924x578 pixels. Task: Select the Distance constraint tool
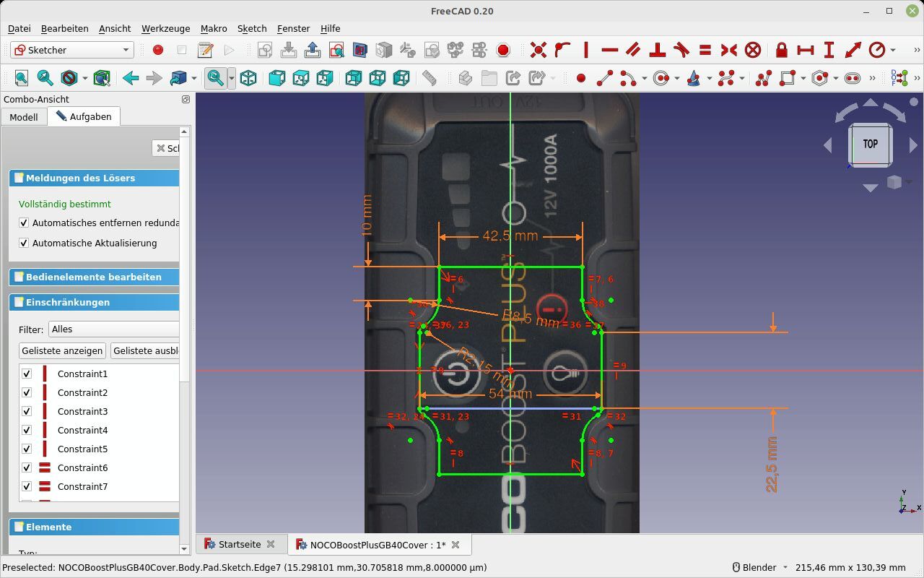pos(853,50)
